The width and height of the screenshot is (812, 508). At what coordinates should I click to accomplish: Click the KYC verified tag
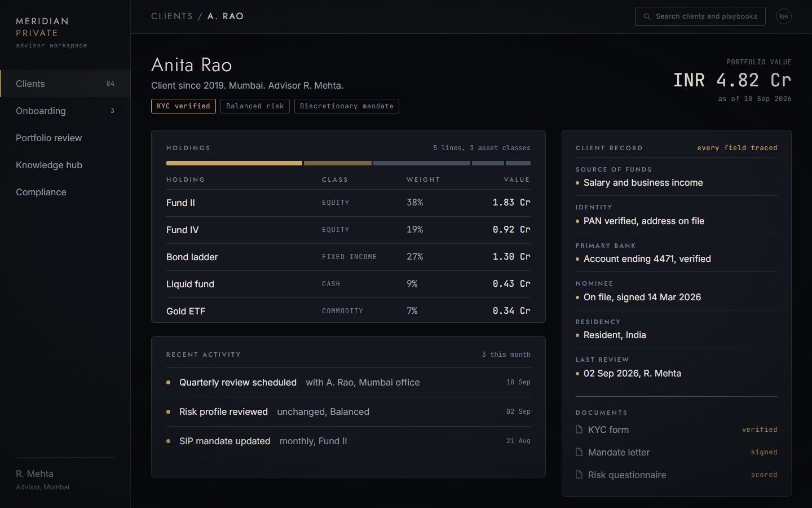[183, 106]
